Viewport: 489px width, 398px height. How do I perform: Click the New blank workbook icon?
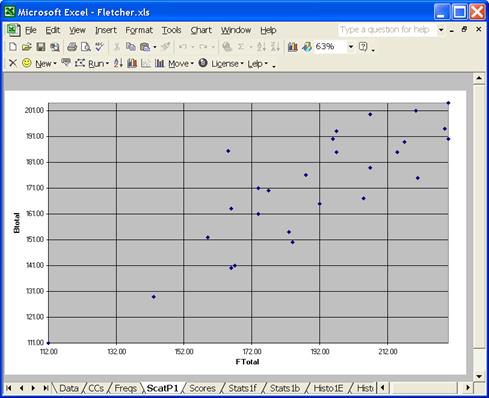13,47
